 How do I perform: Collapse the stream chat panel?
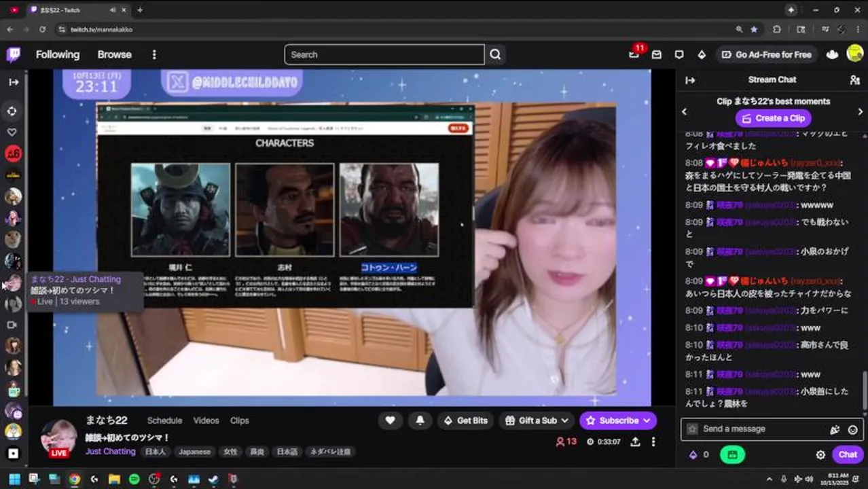pyautogui.click(x=690, y=80)
